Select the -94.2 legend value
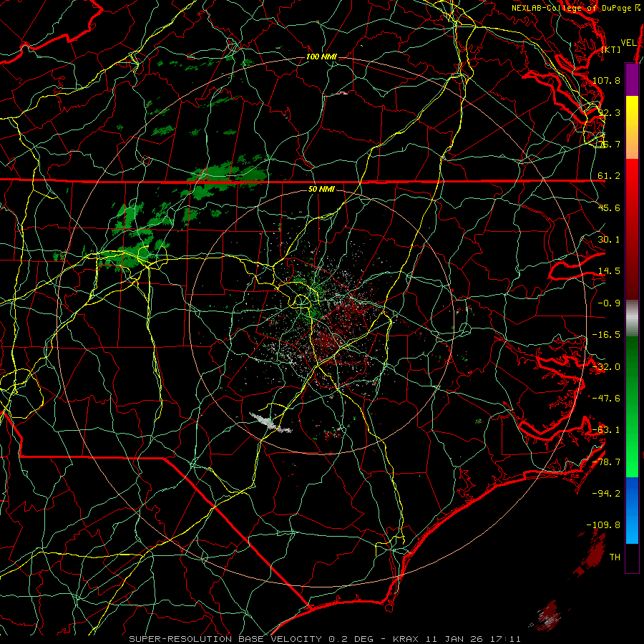 [606, 493]
